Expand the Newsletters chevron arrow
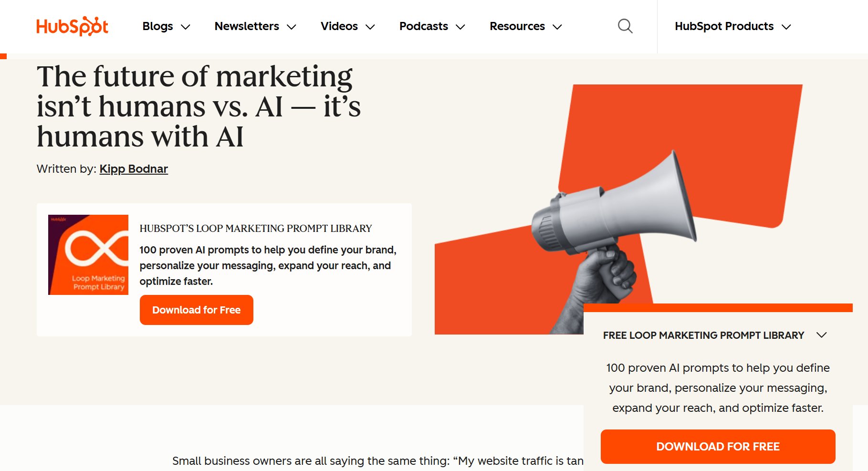 point(292,27)
